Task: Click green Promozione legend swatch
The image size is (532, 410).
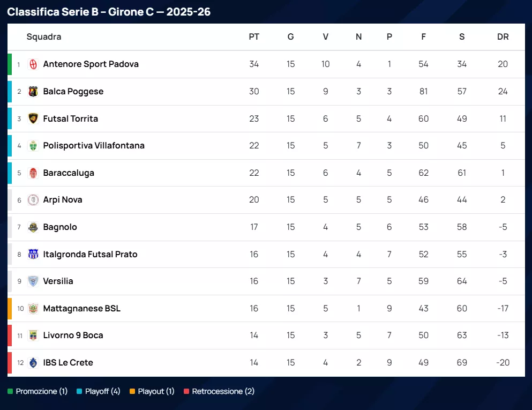Action: 10,392
